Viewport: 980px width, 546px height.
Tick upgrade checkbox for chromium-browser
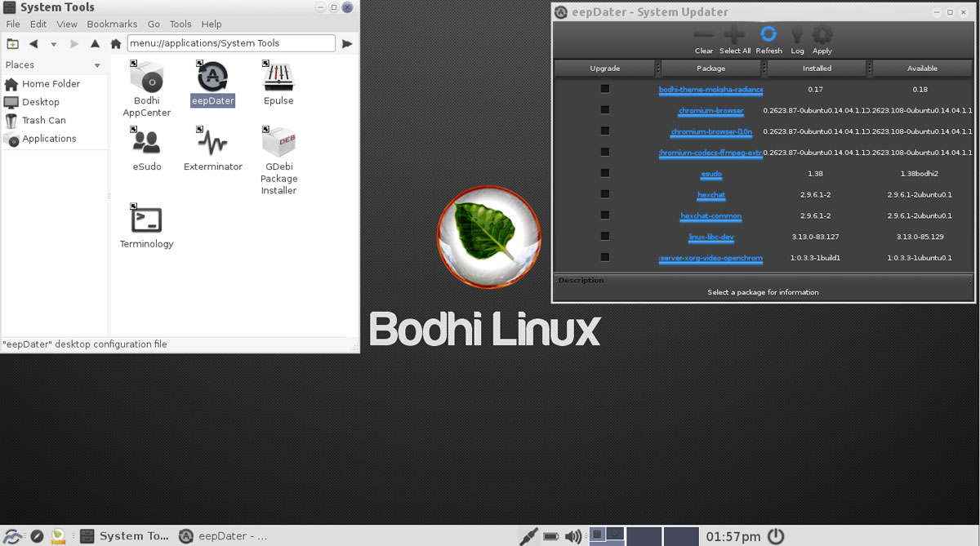[605, 110]
